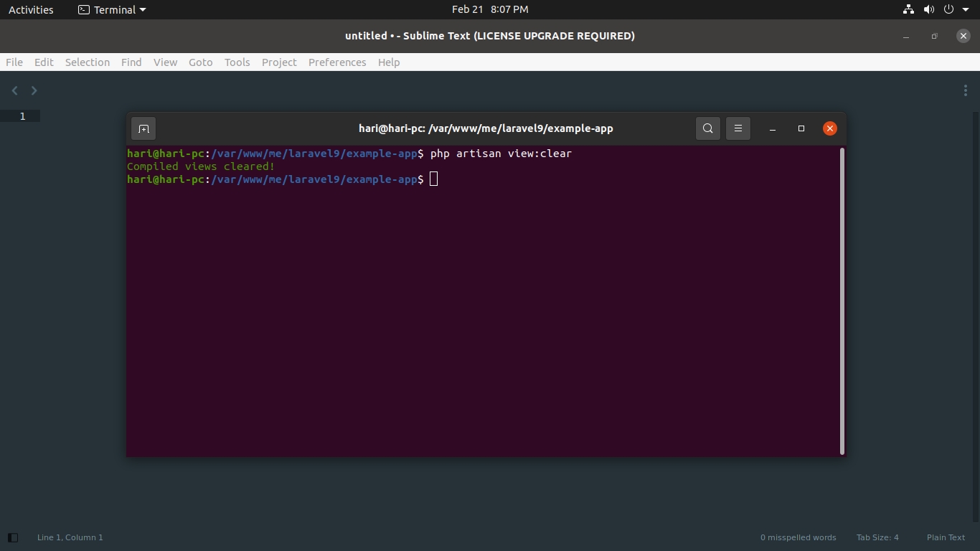Jump back using the left arrow
Screen dimensions: 980x551
(x=14, y=90)
